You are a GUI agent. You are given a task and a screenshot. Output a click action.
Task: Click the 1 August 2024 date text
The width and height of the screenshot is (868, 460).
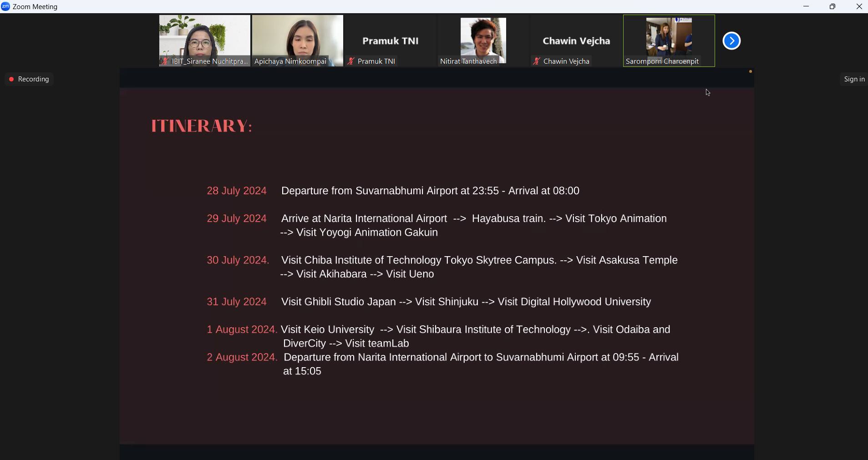point(242,330)
